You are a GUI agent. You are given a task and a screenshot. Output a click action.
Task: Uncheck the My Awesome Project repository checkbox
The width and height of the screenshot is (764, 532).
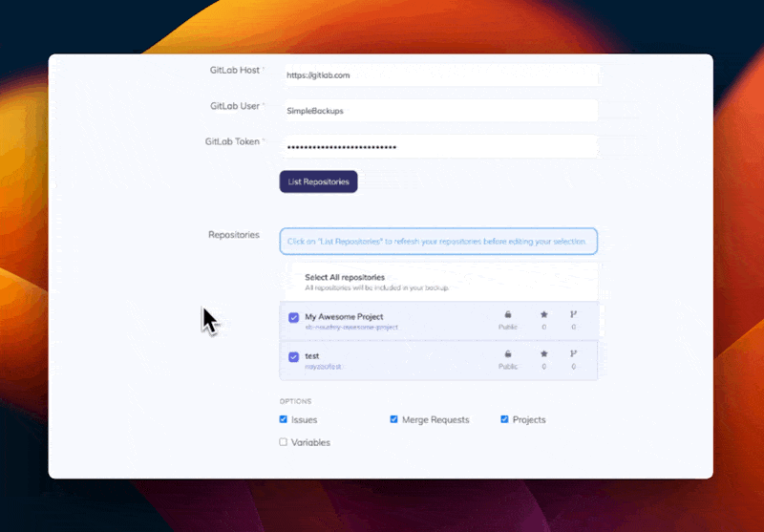tap(294, 318)
